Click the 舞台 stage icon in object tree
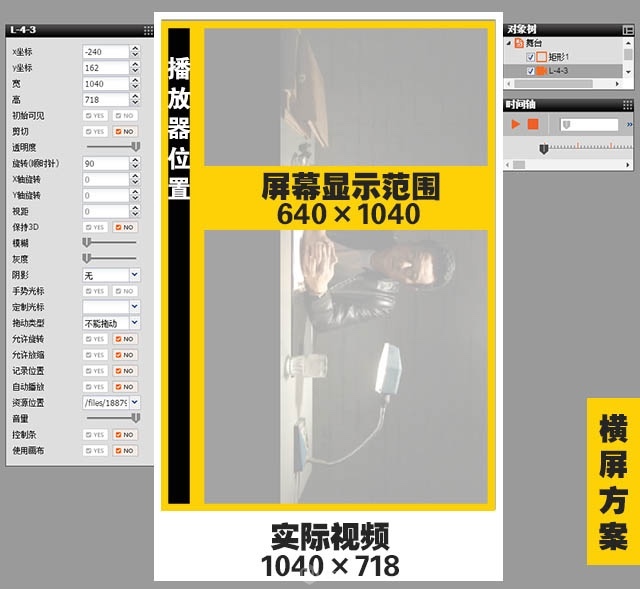Screen dimensions: 640x590 tap(520, 44)
